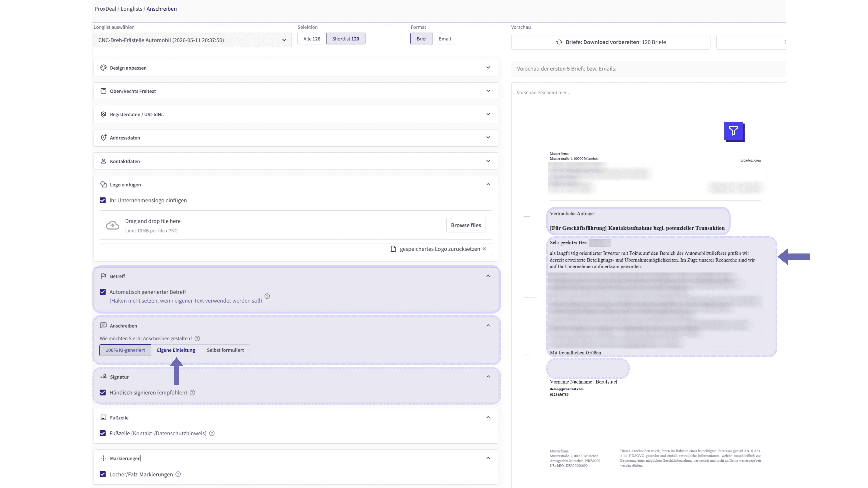
Task: Open help icon beside Fußzeile checkbox
Action: [x=212, y=433]
